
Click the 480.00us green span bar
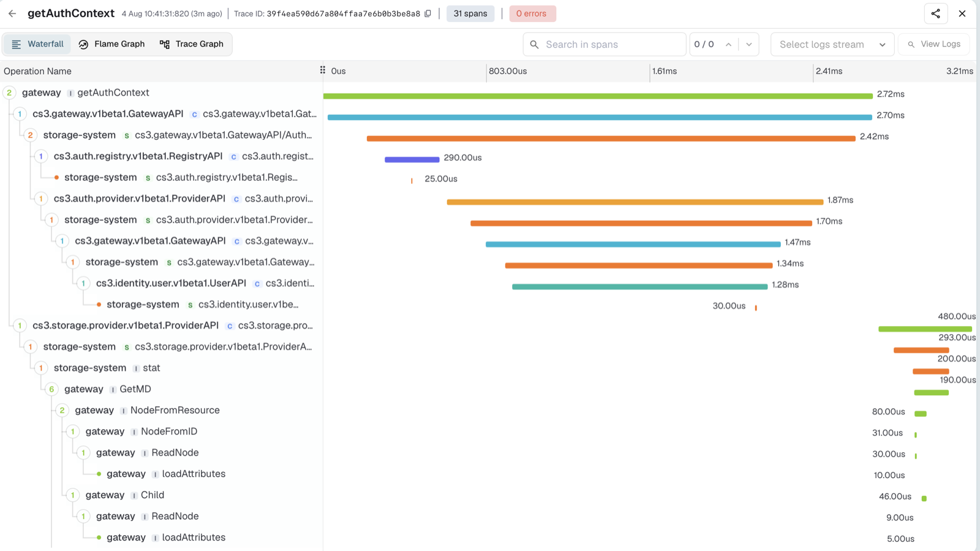(x=925, y=329)
